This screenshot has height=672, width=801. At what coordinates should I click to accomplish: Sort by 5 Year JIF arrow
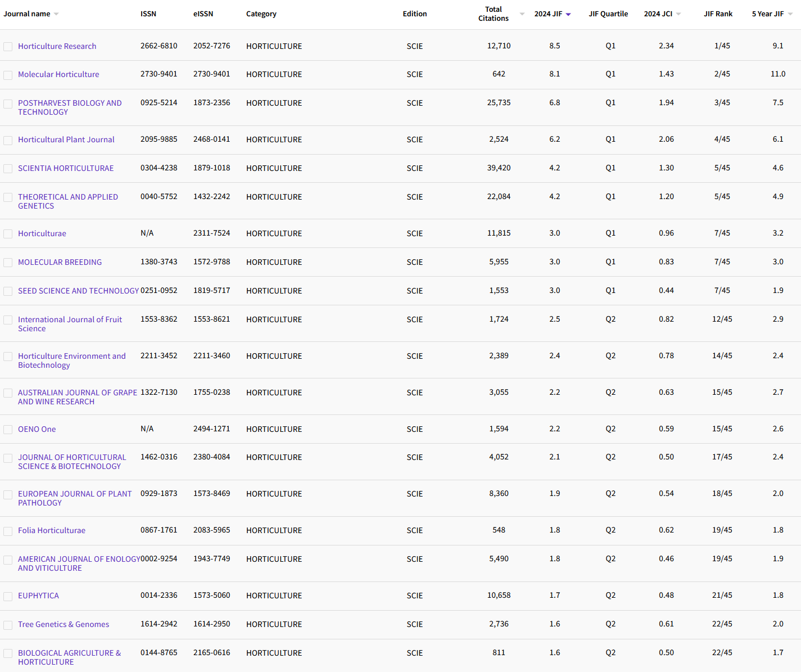[790, 14]
